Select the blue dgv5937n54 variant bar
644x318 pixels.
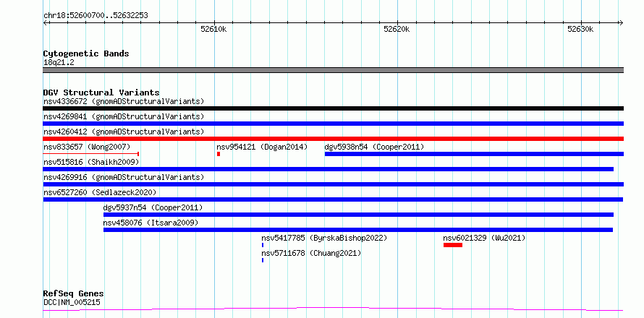(359, 215)
